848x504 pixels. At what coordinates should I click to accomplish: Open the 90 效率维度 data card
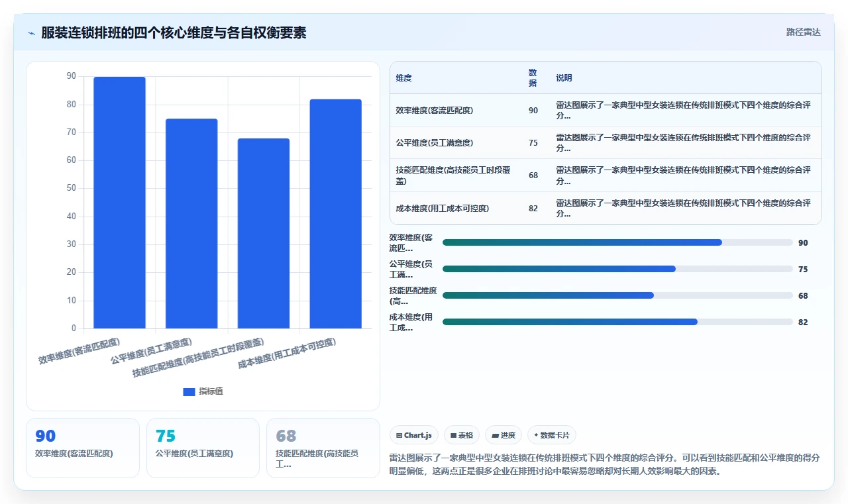tap(83, 448)
